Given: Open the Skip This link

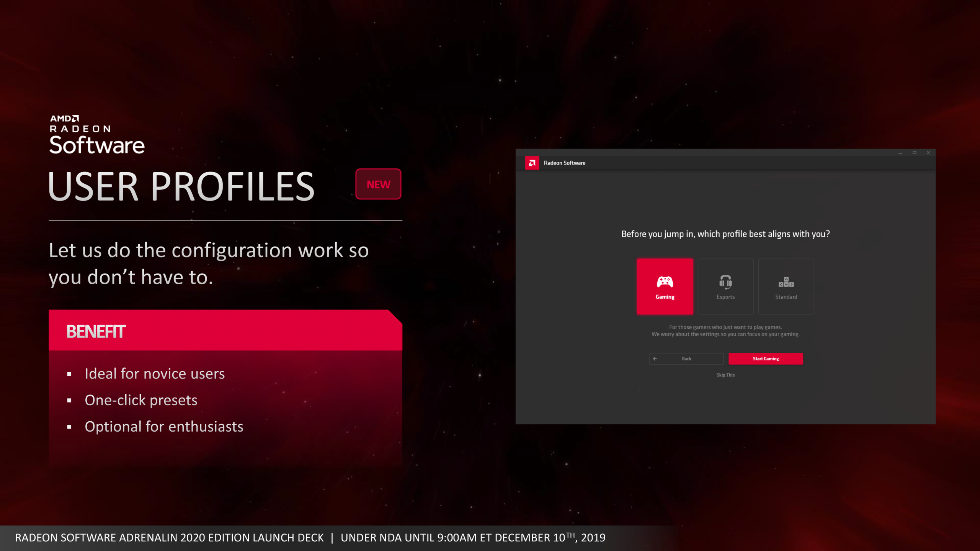Looking at the screenshot, I should click(725, 375).
